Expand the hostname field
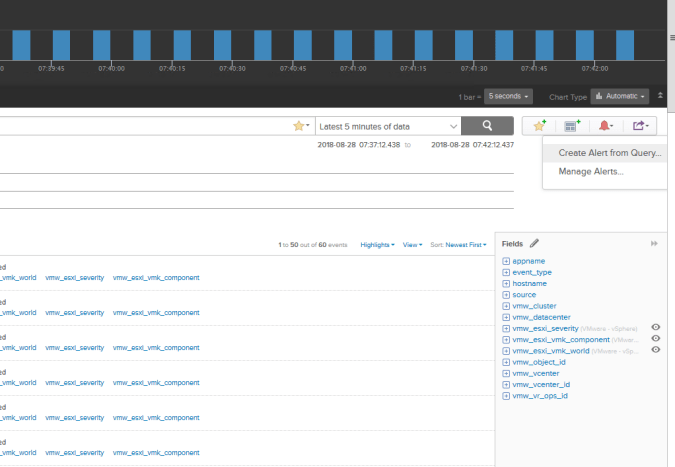The image size is (675, 467). (x=506, y=283)
